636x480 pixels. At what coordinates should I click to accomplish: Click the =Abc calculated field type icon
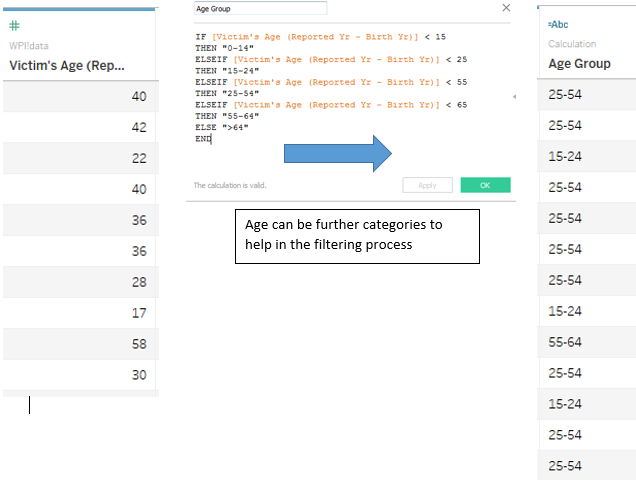click(558, 24)
